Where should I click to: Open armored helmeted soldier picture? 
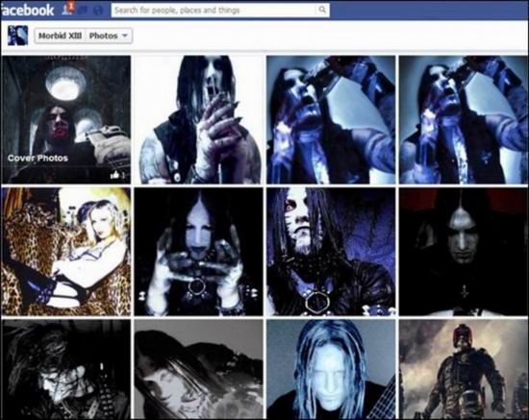[x=464, y=369]
